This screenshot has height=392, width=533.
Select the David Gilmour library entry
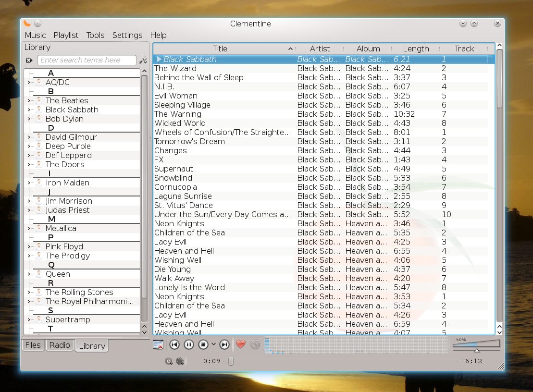[72, 137]
